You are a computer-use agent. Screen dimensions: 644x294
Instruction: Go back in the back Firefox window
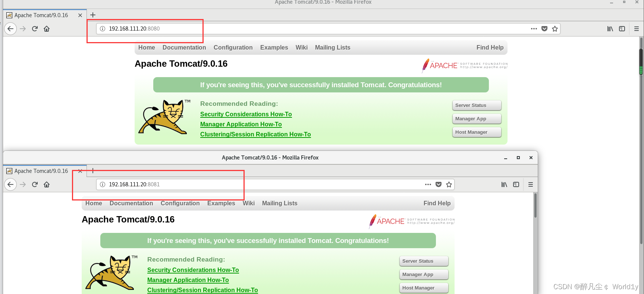(10, 29)
